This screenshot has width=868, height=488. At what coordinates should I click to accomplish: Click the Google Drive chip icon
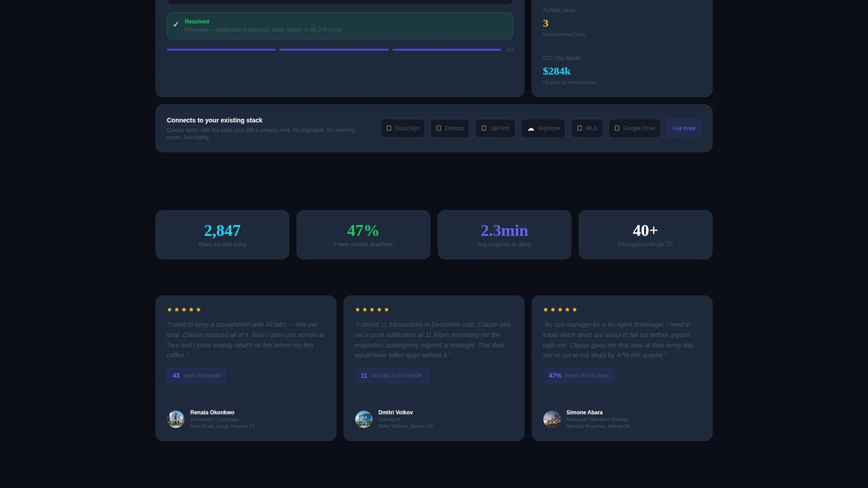pos(617,128)
